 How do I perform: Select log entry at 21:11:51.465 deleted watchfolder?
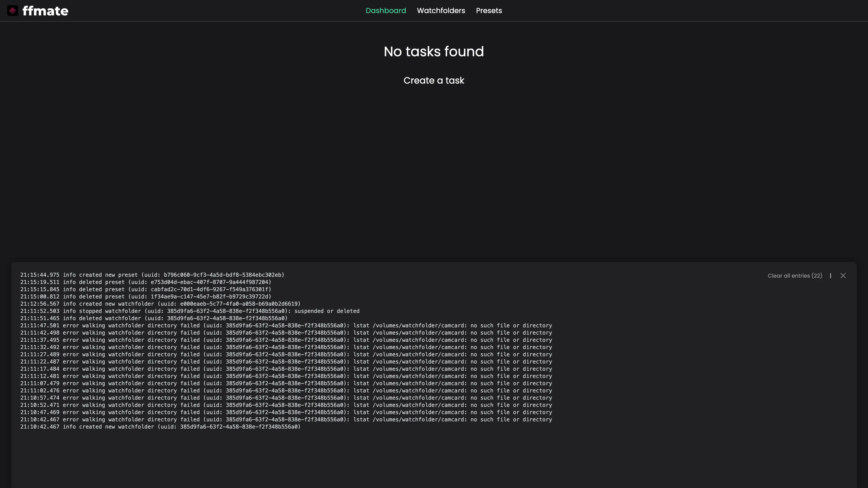[154, 319]
